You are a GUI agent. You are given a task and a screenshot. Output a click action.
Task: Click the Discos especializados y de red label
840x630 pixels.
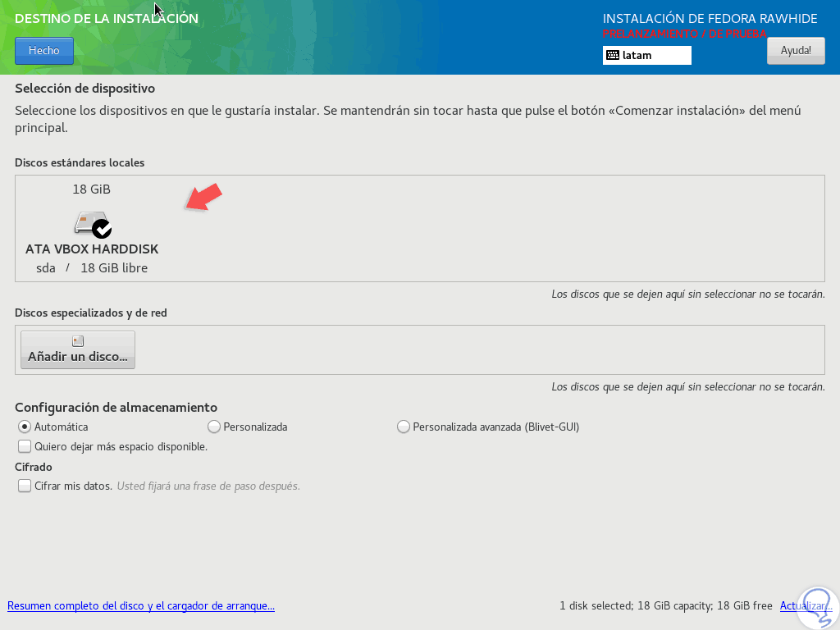point(91,313)
